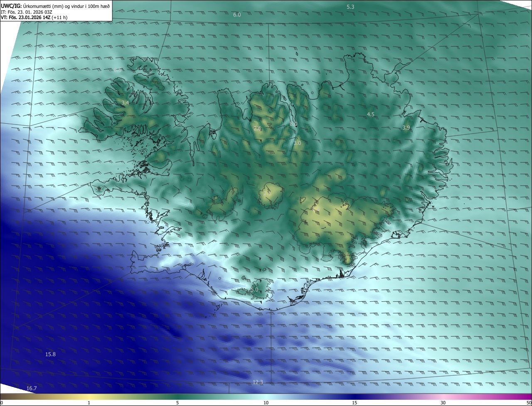This screenshot has height=406, width=532.
Task: Click the 8.0 value label on the map
Action: (293, 124)
